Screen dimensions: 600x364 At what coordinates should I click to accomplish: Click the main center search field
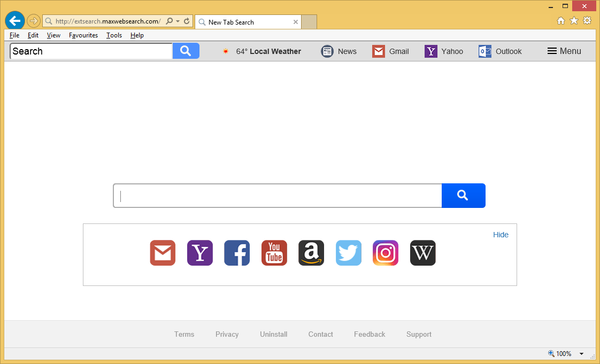tap(277, 196)
